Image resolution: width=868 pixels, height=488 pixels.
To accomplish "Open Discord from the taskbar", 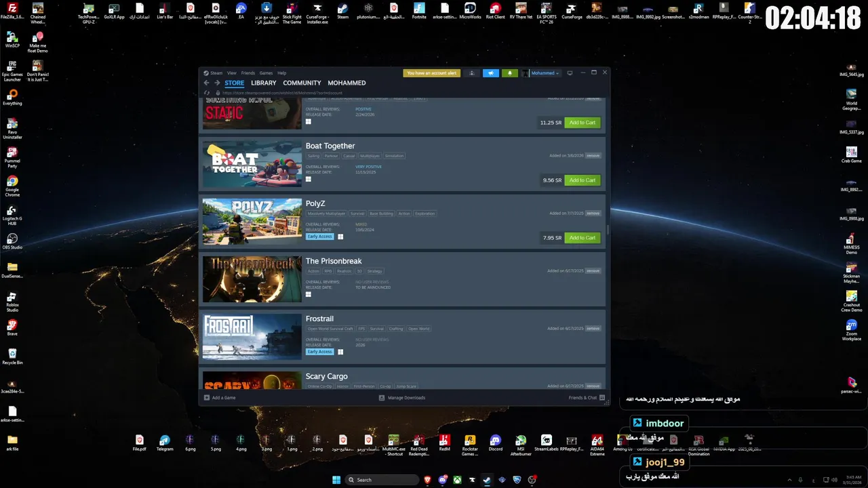I will 443,480.
